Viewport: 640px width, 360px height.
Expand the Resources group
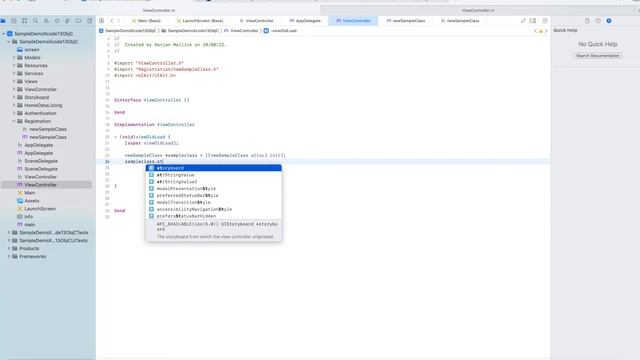pyautogui.click(x=14, y=65)
